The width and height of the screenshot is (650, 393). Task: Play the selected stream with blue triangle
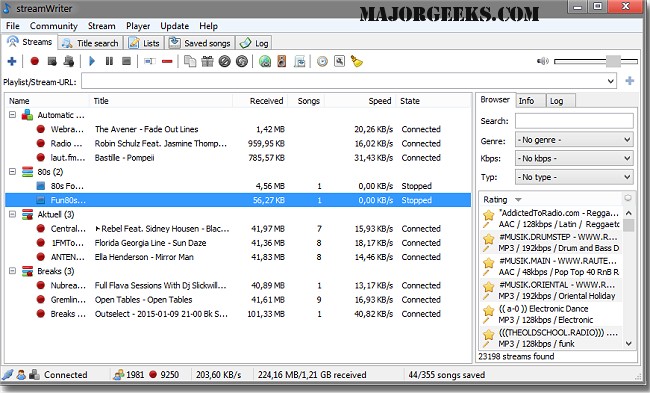92,61
